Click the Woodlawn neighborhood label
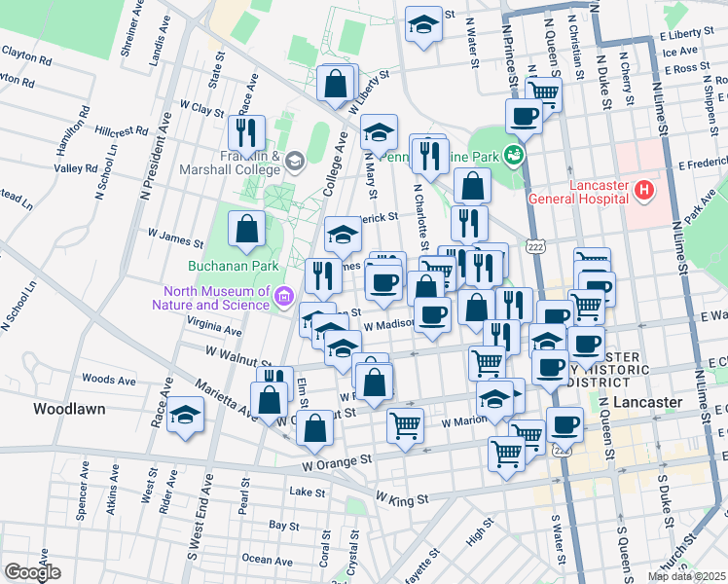 (x=69, y=409)
